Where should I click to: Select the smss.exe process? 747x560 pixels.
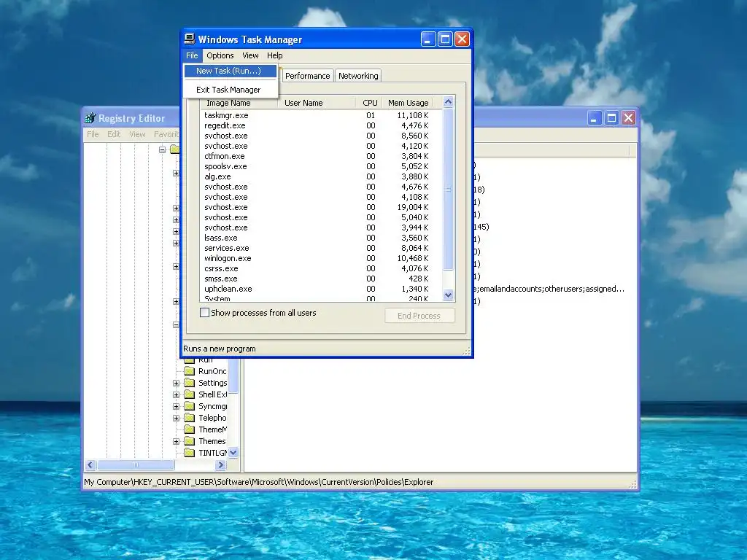pos(220,279)
